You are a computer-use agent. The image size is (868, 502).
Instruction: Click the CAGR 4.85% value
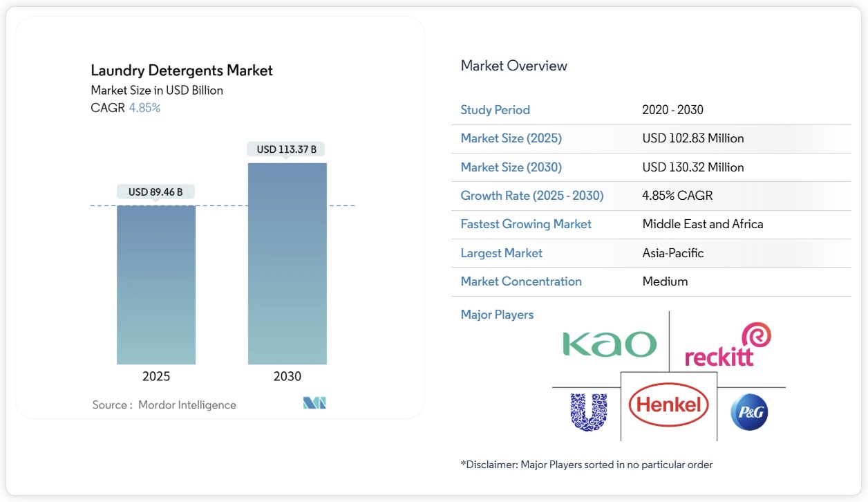(x=144, y=108)
